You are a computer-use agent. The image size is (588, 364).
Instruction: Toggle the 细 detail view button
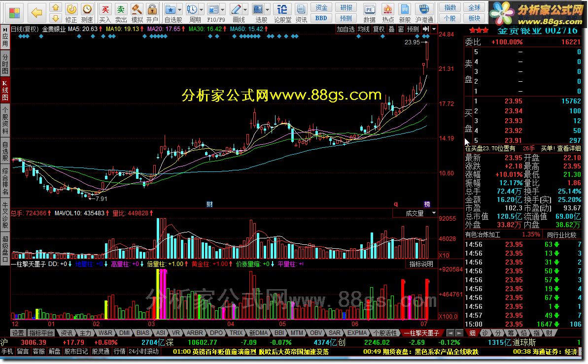(x=472, y=333)
